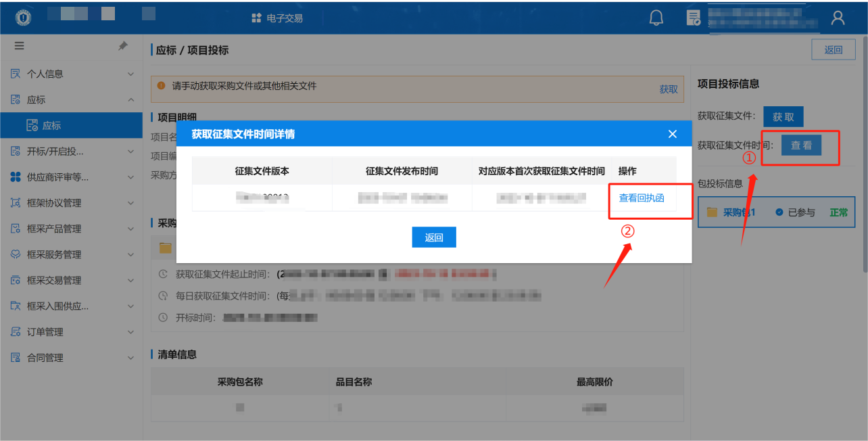
Task: Click clock icon beside 开标时间
Action: pos(163,317)
